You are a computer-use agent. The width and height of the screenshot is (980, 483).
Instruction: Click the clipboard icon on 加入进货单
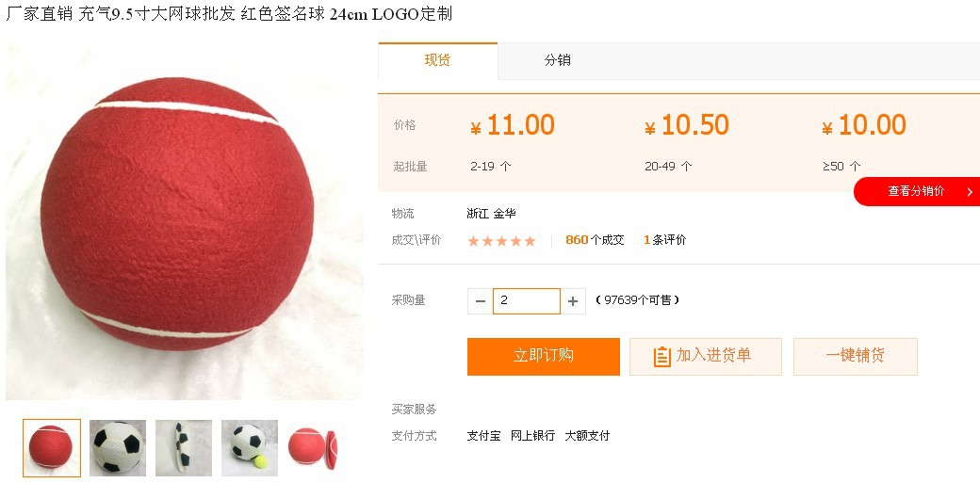[661, 357]
